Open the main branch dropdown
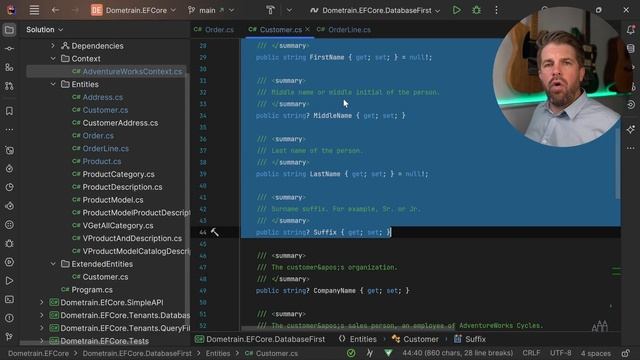Viewport: 640px width, 360px height. (x=211, y=10)
